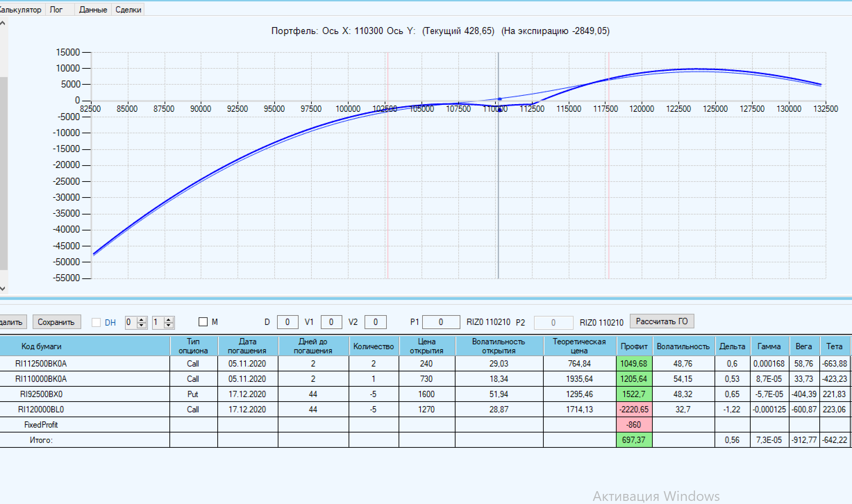
Task: Enable the DH checkbox
Action: pos(96,322)
